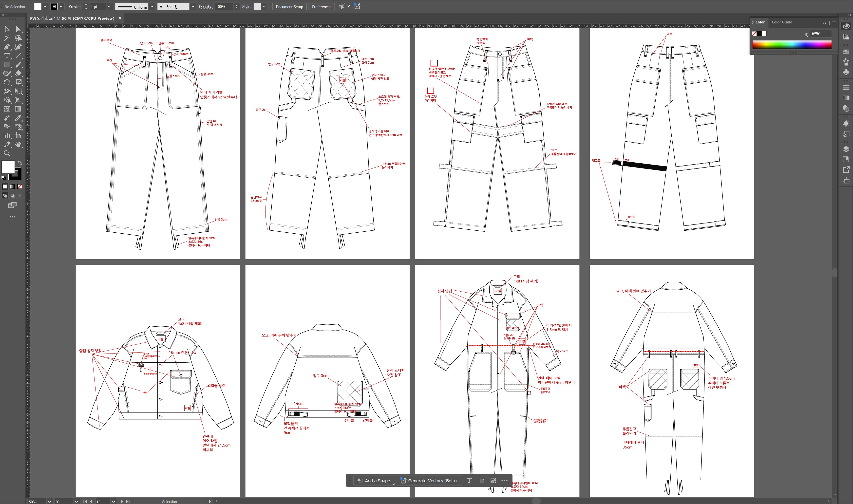This screenshot has height=504, width=853.
Task: Open Swatches panel from dock
Action: pos(846,52)
